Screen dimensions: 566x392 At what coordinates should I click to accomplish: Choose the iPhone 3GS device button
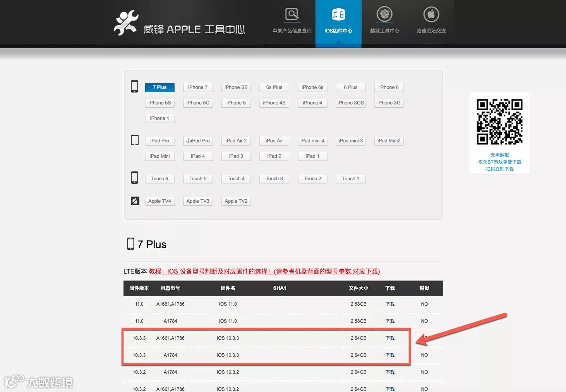coord(351,103)
